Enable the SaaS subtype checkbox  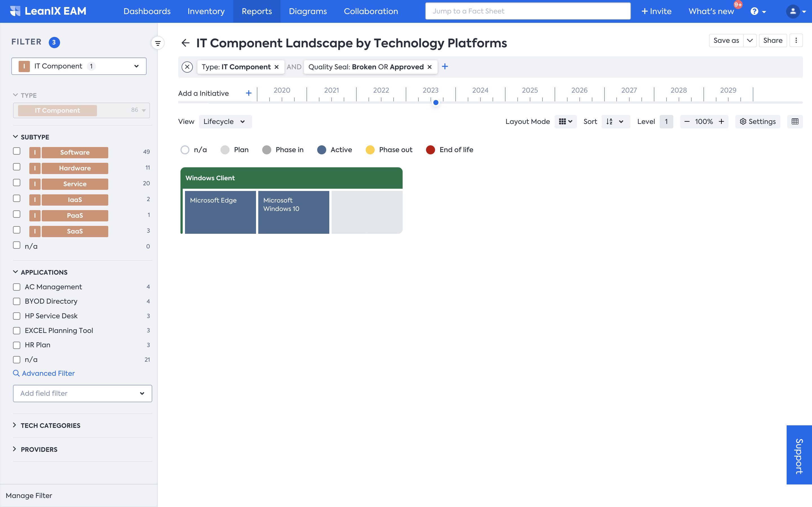pyautogui.click(x=17, y=230)
